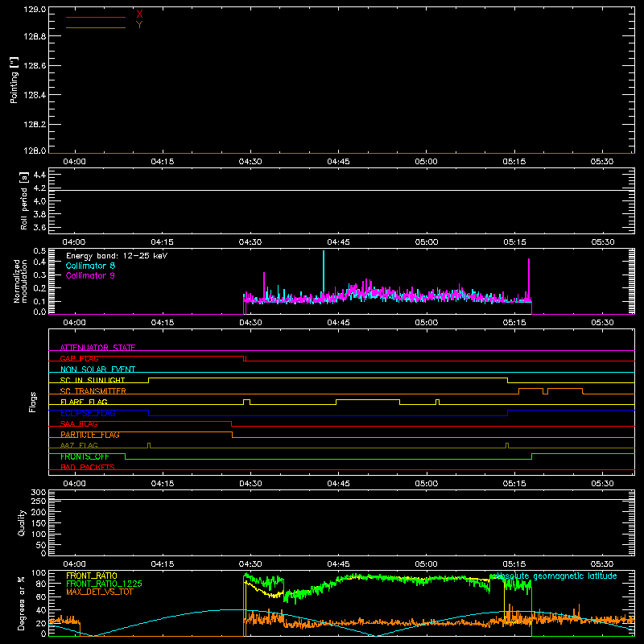Click the cyan Collimator 8 label

point(90,266)
